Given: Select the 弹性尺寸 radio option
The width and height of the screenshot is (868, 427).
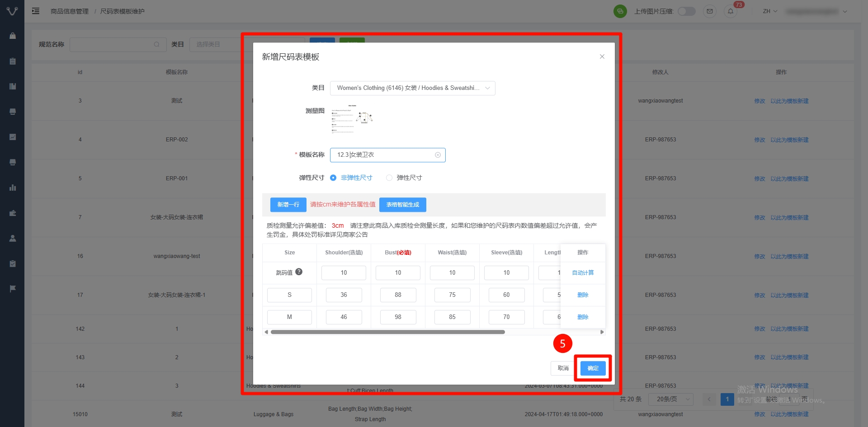Looking at the screenshot, I should tap(389, 178).
